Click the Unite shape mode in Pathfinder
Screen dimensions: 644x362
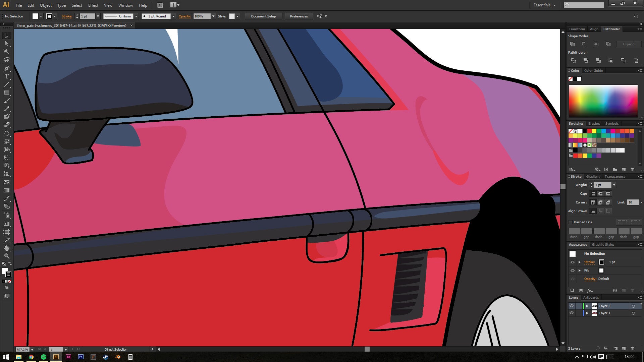572,44
